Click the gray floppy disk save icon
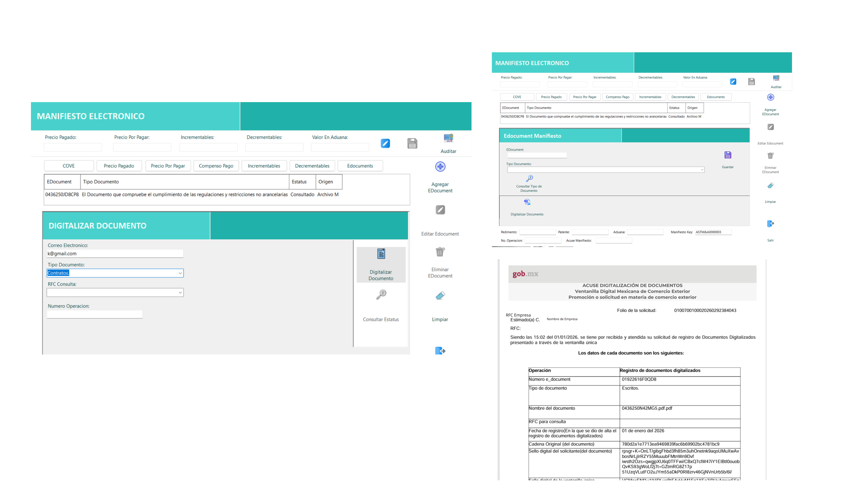This screenshot has height=488, width=868. click(x=412, y=143)
